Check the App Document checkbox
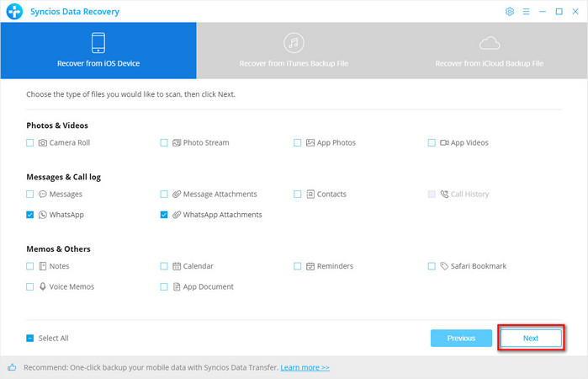This screenshot has width=588, height=379. pos(164,287)
